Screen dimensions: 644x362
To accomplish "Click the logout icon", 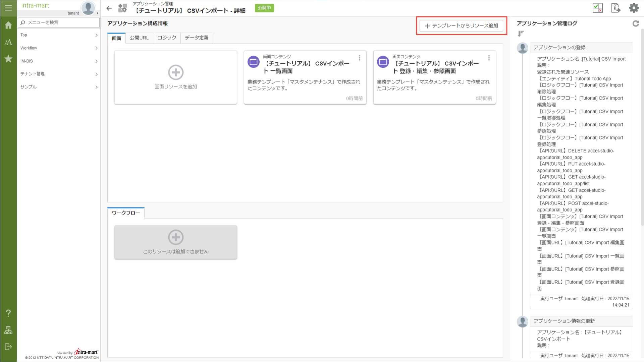I will [x=8, y=347].
